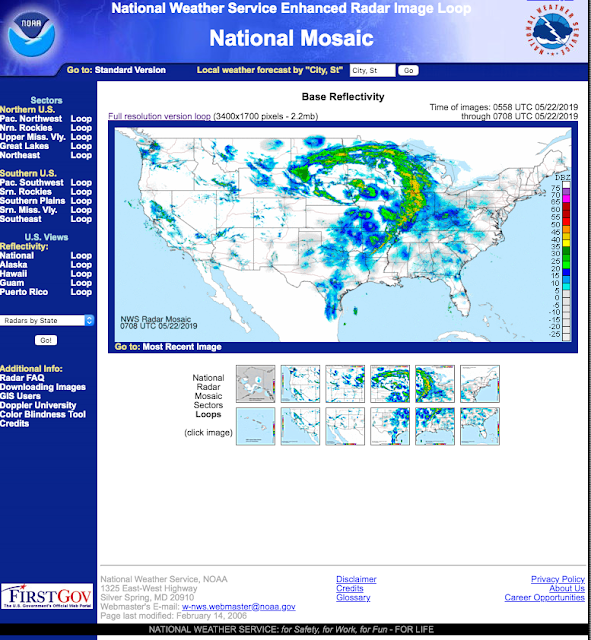This screenshot has height=640, width=591.
Task: Open the Glossary footer link
Action: [x=353, y=597]
